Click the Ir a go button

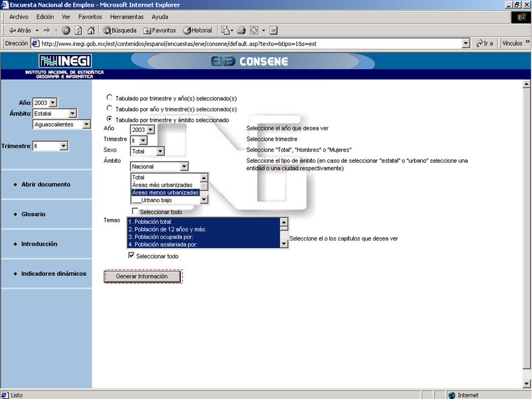coord(484,43)
